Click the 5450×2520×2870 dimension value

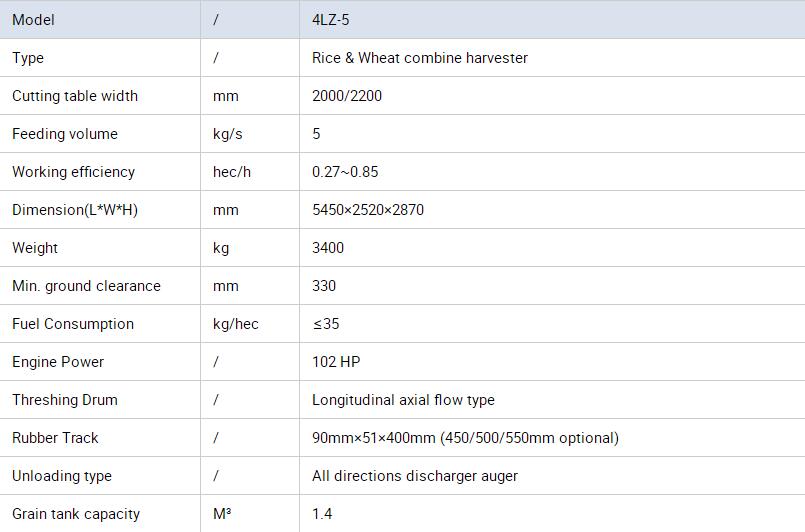[367, 210]
